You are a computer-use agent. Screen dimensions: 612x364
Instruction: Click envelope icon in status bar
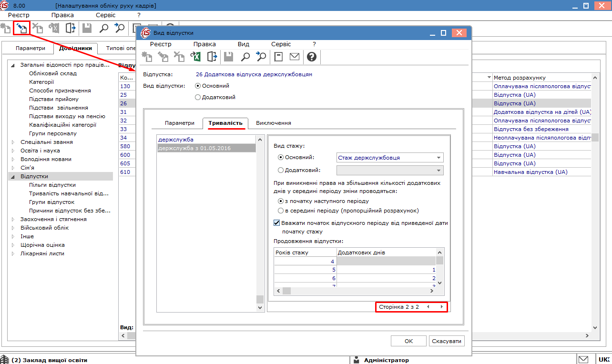point(583,359)
